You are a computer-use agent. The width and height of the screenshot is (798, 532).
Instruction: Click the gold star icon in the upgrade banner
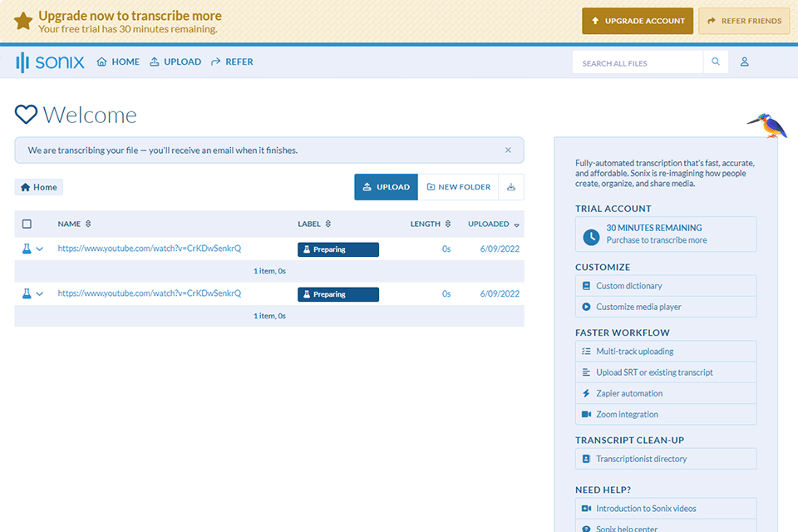(23, 22)
